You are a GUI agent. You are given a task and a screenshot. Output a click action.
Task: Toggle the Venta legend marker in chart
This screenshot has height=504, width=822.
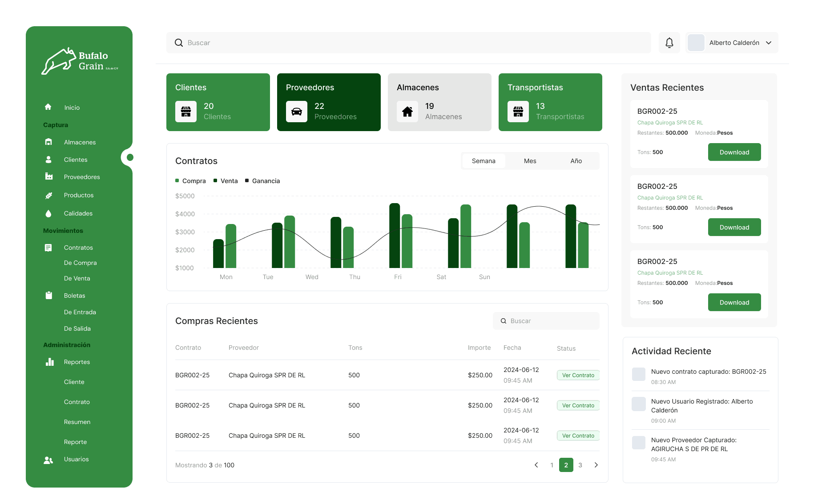point(215,180)
